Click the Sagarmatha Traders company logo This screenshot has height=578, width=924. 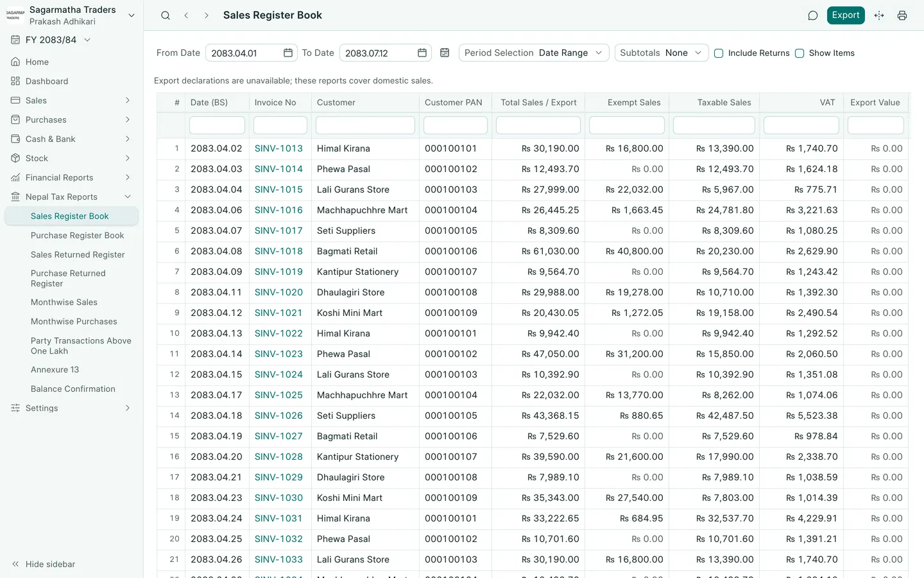[x=15, y=15]
